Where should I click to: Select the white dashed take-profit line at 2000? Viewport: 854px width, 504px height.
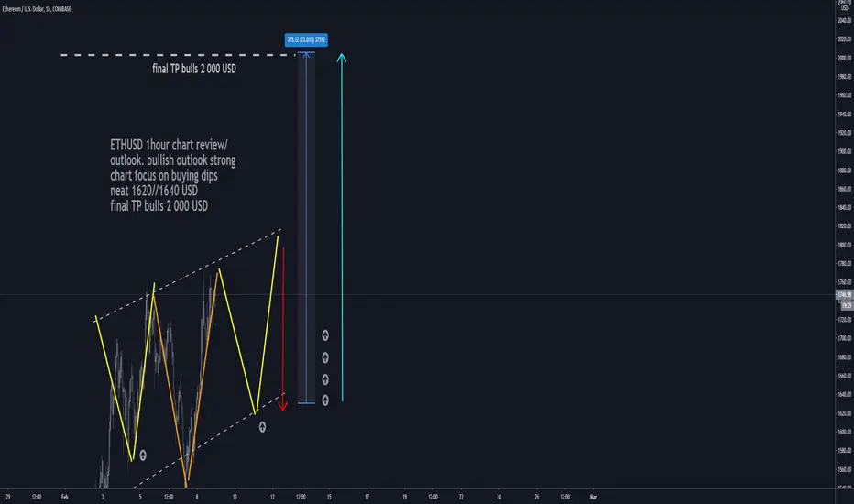click(x=178, y=55)
